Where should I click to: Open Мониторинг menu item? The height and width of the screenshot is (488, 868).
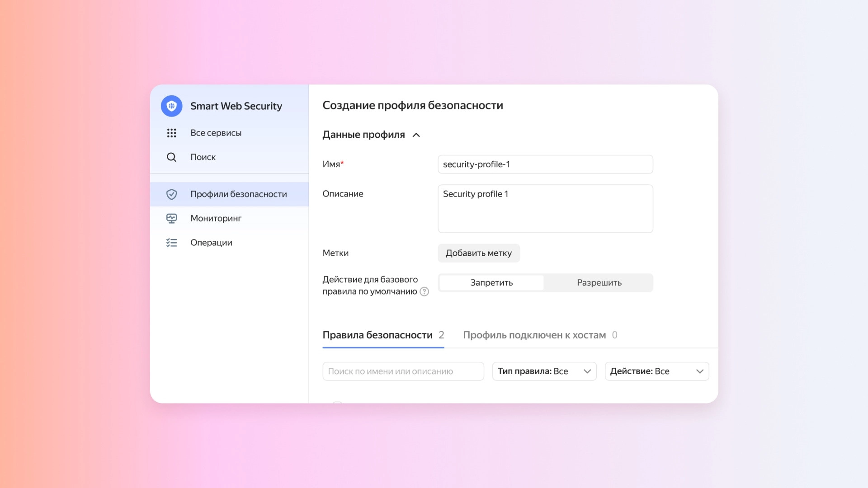[216, 219]
